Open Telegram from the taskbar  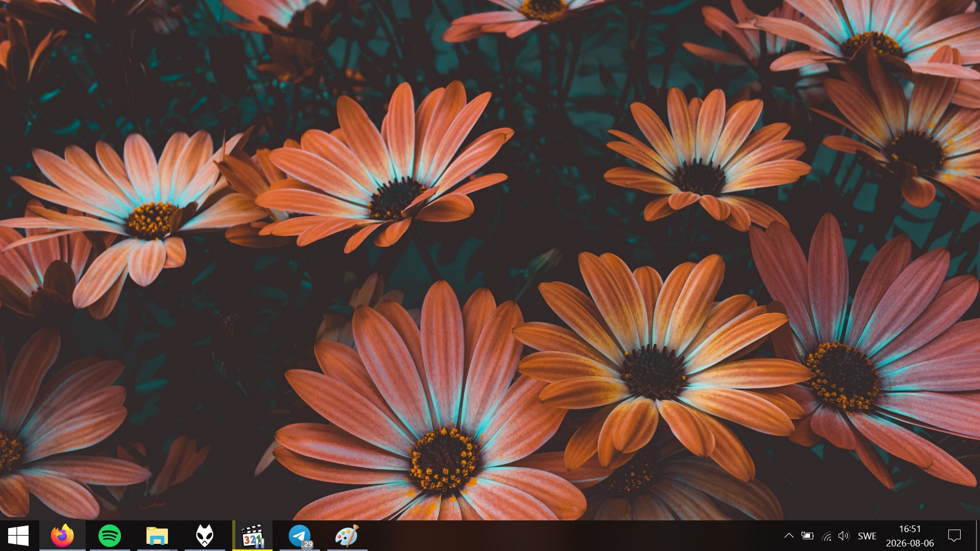300,536
